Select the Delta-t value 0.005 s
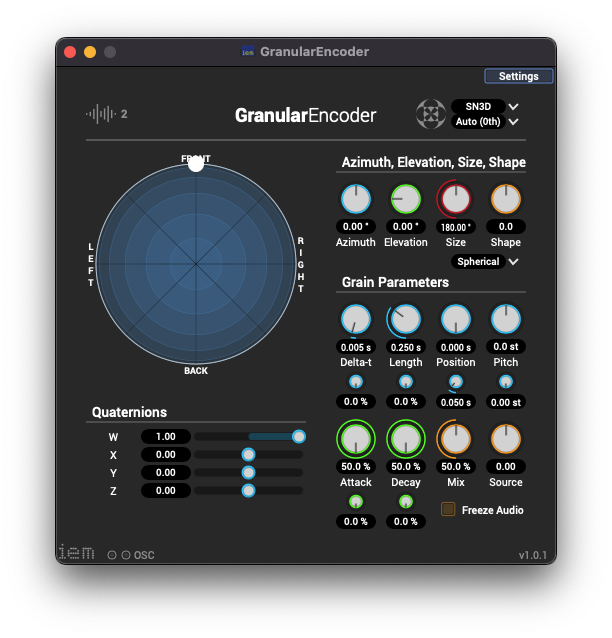This screenshot has width=612, height=638. [x=356, y=347]
